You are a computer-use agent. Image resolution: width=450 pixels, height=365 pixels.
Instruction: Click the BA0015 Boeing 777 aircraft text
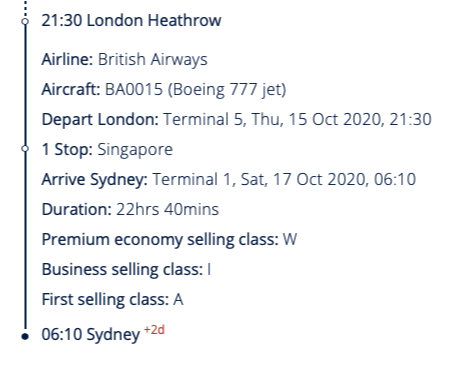196,89
